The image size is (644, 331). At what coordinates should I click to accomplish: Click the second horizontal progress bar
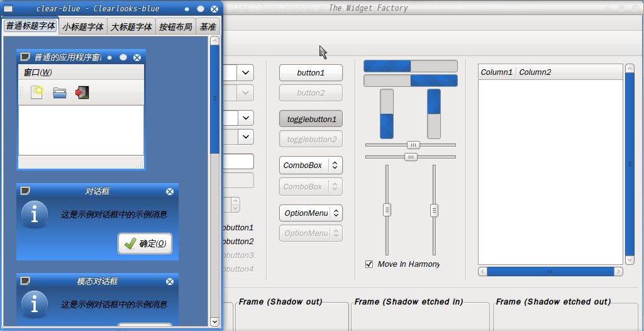(x=411, y=81)
